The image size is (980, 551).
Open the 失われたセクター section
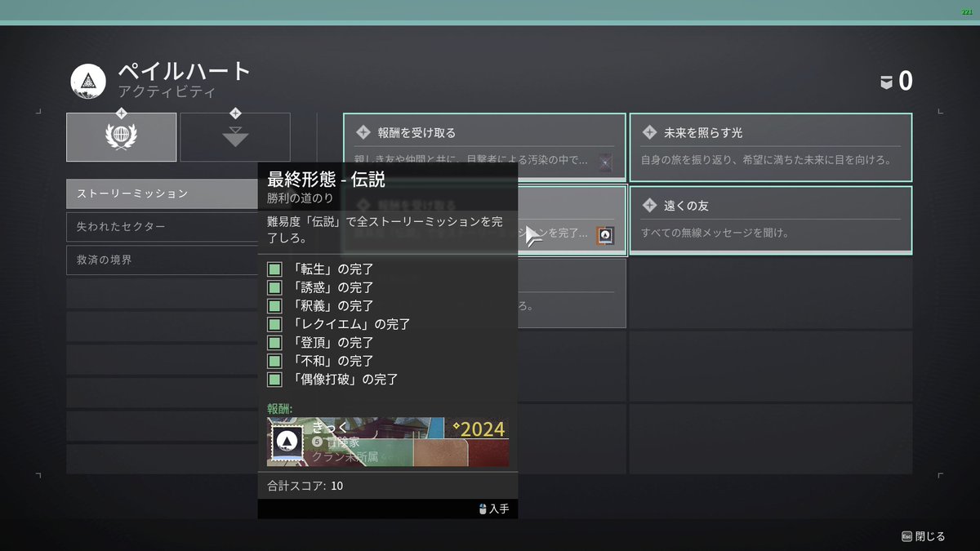pos(162,227)
